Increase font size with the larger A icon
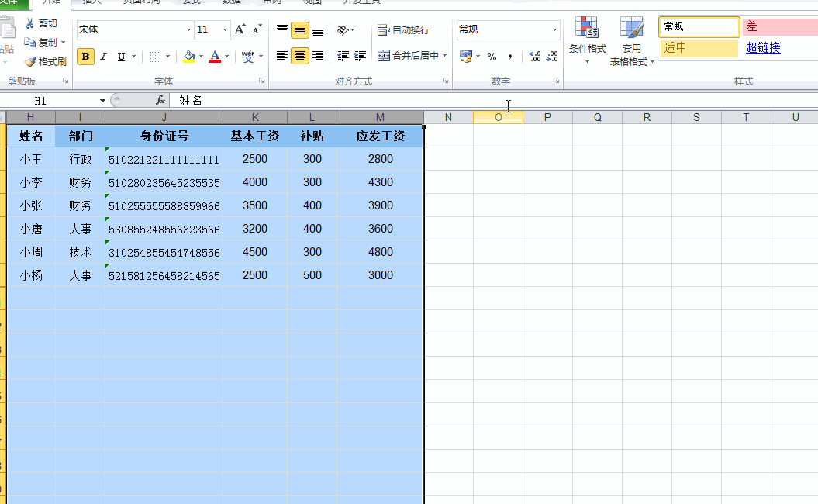818x504 pixels. pyautogui.click(x=240, y=29)
